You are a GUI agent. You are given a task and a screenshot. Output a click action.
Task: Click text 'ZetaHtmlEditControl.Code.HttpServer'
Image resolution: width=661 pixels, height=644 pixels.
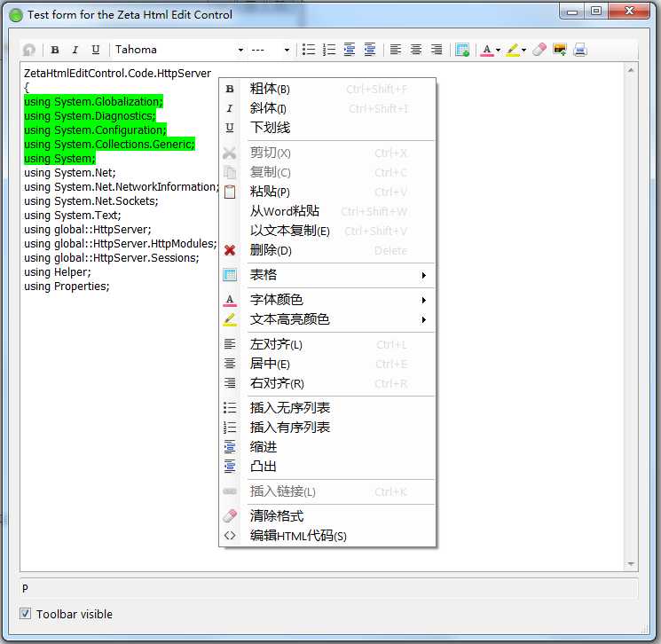[x=117, y=74]
